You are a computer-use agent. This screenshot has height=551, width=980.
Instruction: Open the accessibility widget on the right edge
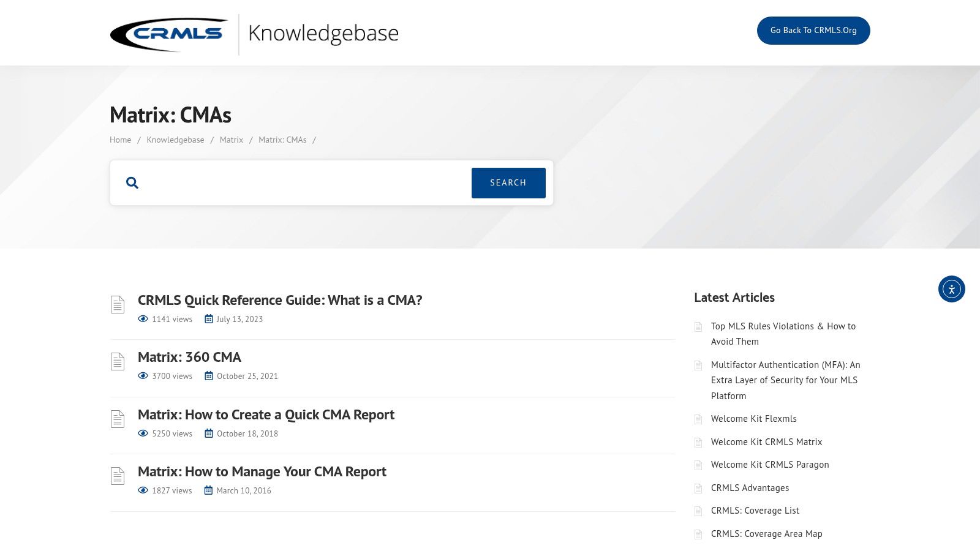(951, 289)
